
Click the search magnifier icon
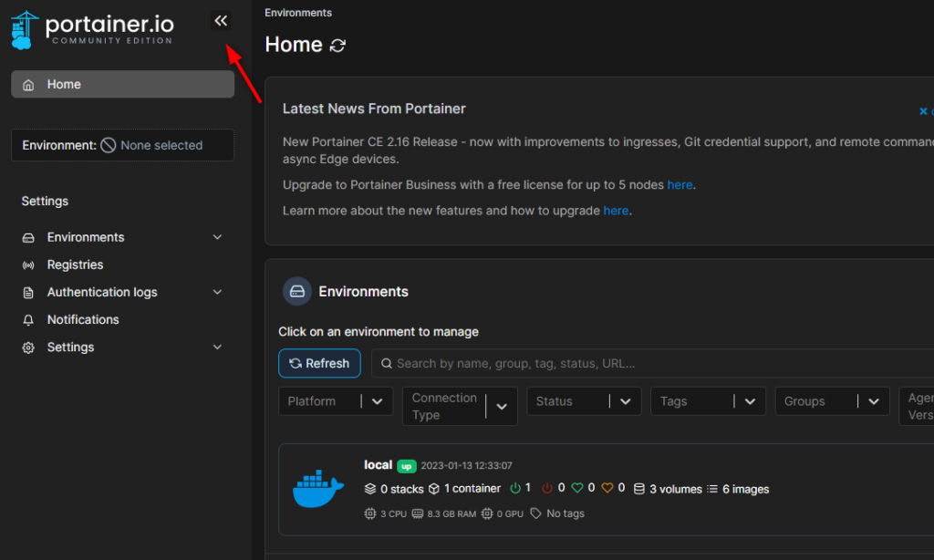point(387,363)
